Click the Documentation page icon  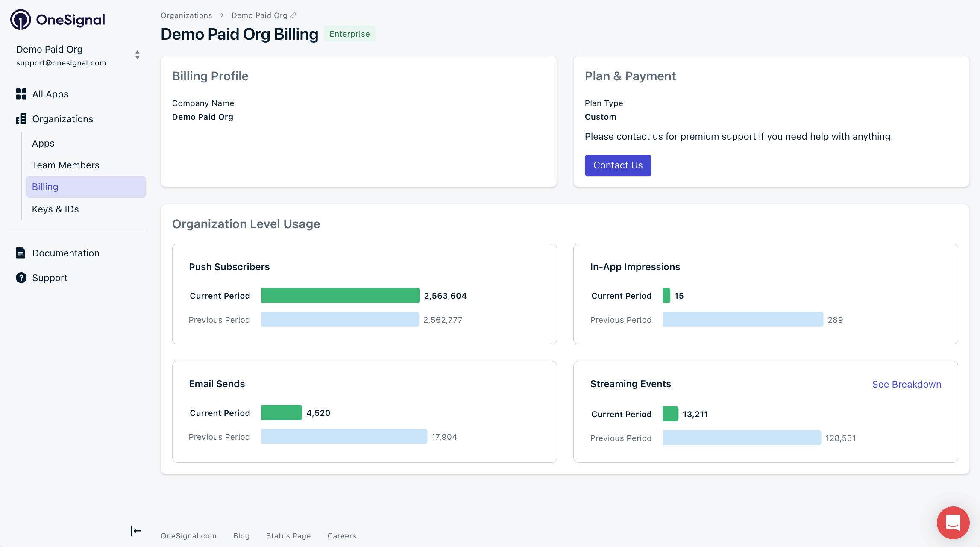tap(21, 253)
